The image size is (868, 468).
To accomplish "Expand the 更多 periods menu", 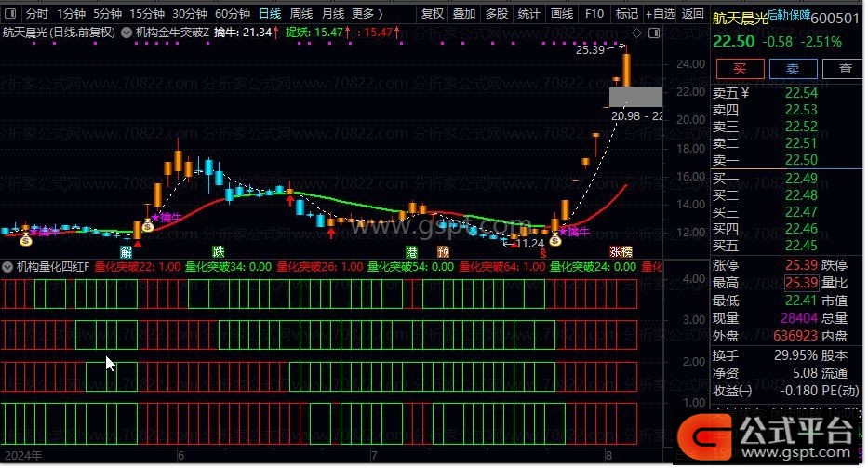I will point(367,13).
